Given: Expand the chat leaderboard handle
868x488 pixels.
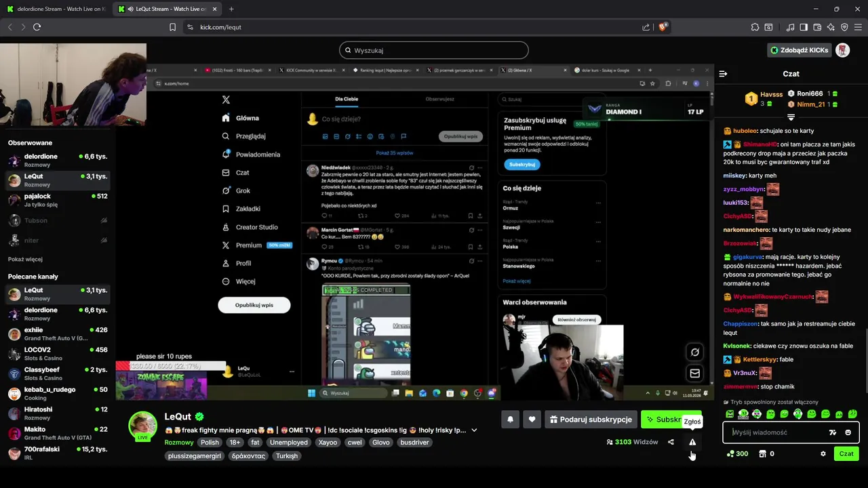Looking at the screenshot, I should 791,118.
